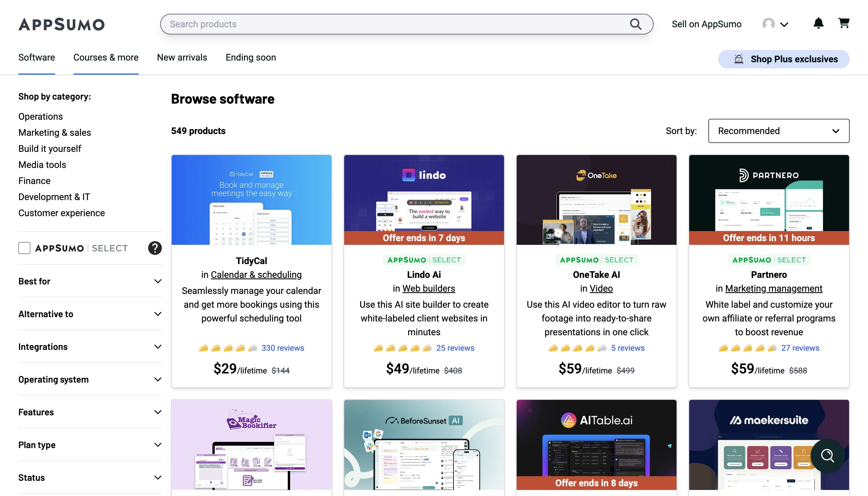Click the OneTake AI product title
The height and width of the screenshot is (496, 868).
click(596, 275)
